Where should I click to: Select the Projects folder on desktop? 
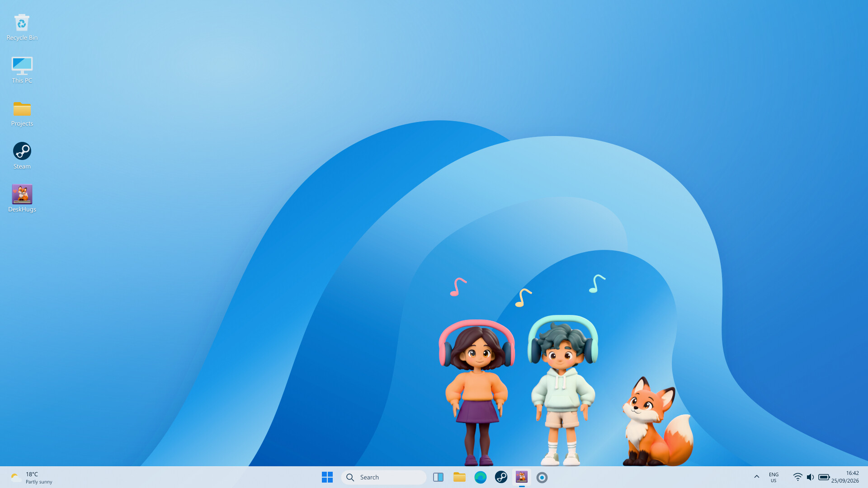pos(22,113)
